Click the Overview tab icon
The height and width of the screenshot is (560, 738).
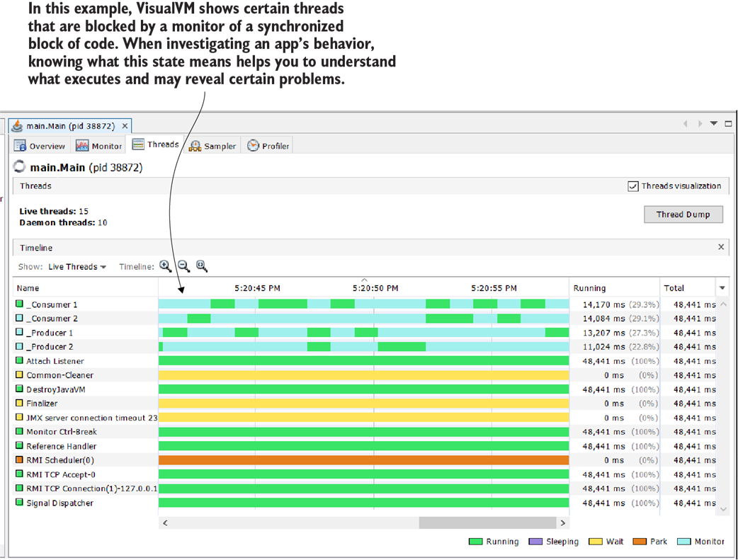point(21,146)
